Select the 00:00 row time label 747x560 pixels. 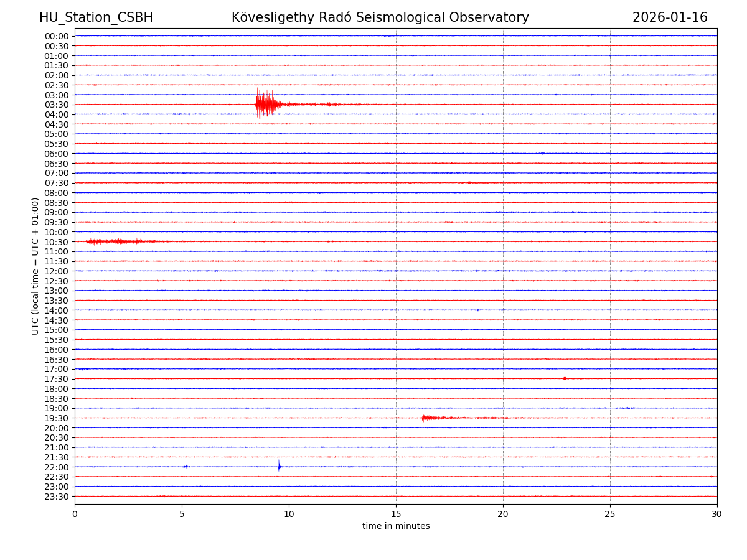[x=57, y=36]
